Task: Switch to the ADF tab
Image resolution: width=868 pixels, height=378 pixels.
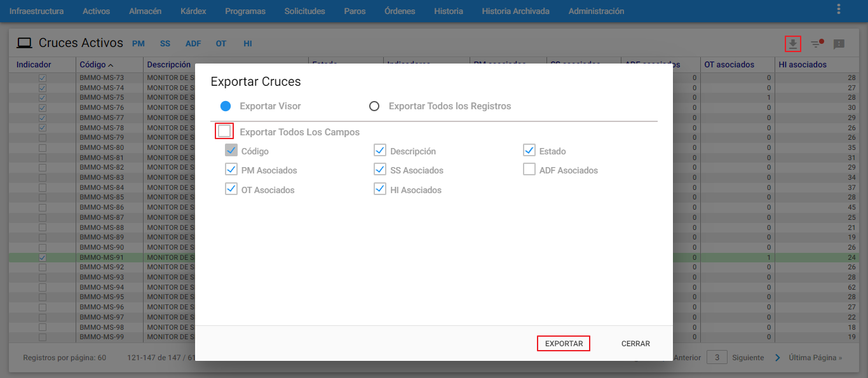Action: (x=193, y=44)
